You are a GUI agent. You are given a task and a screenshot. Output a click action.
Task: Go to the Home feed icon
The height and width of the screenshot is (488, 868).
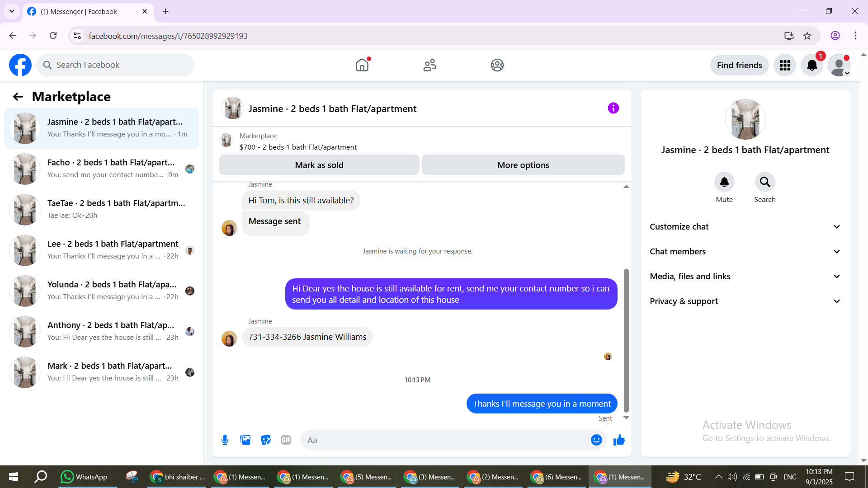click(x=362, y=65)
